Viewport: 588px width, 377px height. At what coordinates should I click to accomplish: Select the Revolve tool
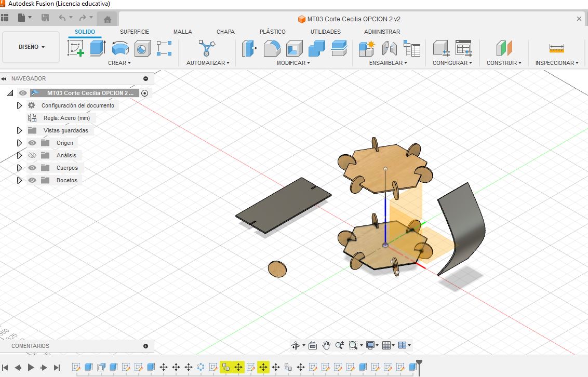click(x=121, y=48)
